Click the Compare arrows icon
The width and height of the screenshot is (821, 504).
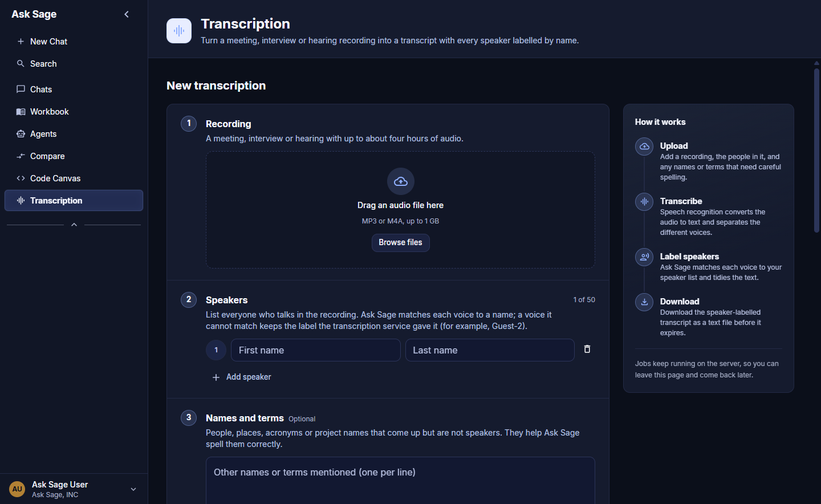(x=21, y=156)
